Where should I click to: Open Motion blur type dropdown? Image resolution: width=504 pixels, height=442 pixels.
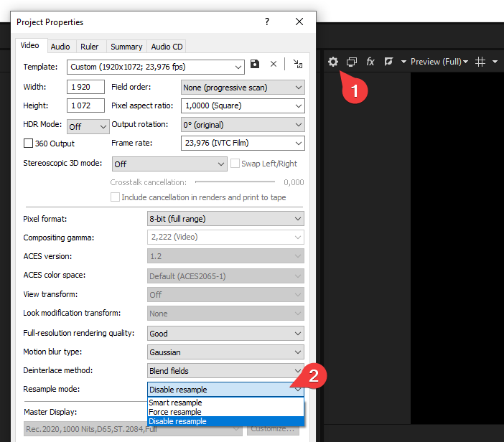[x=225, y=352]
